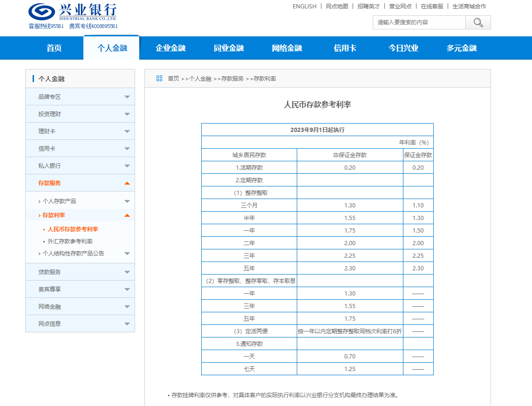Click 存款服务 in the breadcrumb
The height and width of the screenshot is (406, 532).
(232, 79)
